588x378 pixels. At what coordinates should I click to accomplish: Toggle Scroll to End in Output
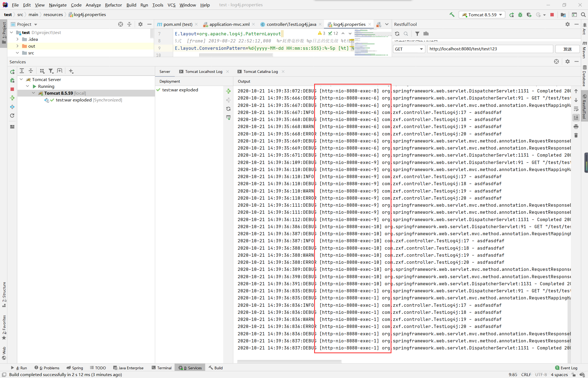click(576, 117)
